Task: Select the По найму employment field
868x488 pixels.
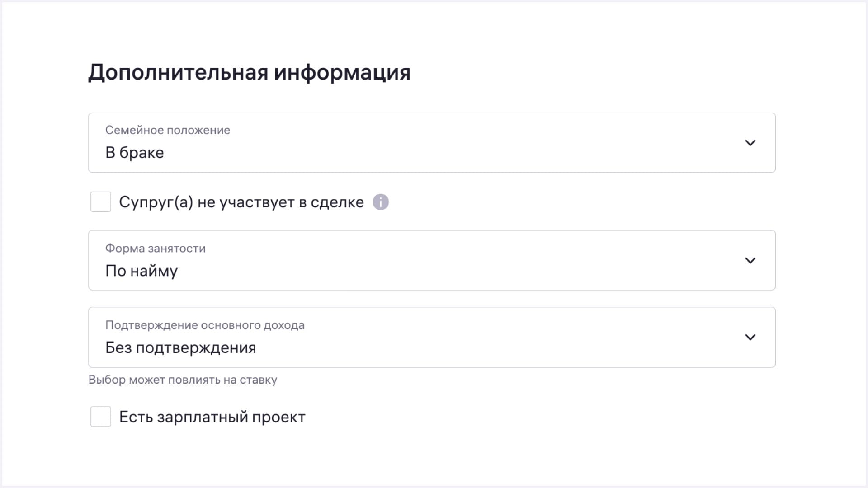Action: 141,270
